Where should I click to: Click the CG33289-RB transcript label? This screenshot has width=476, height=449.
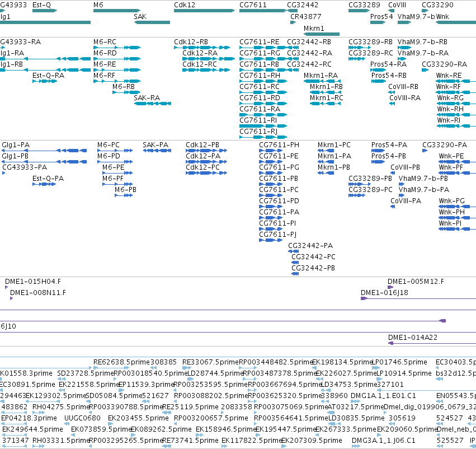[x=370, y=41]
